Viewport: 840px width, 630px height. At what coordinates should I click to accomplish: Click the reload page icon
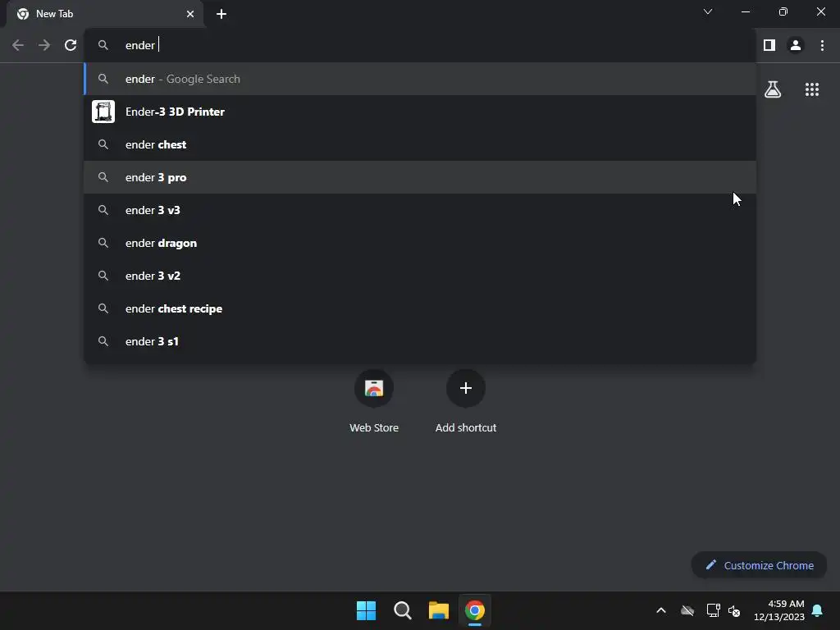click(x=71, y=45)
